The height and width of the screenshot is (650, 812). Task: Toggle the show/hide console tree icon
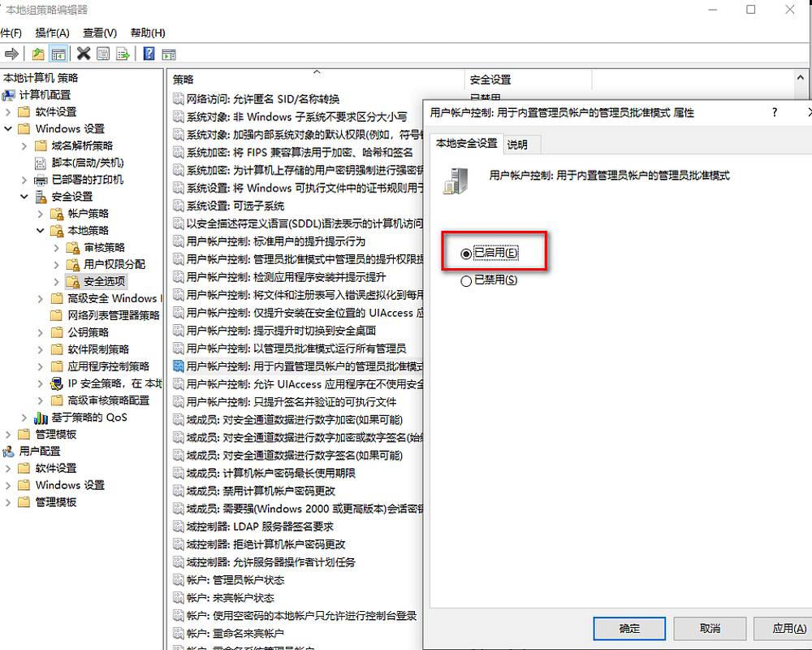tap(58, 54)
